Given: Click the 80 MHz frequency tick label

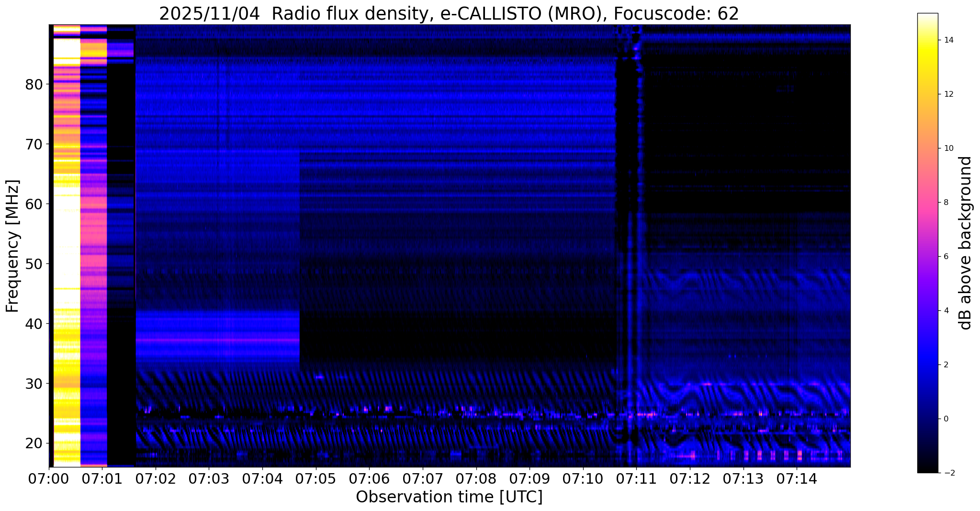Looking at the screenshot, I should pyautogui.click(x=34, y=84).
